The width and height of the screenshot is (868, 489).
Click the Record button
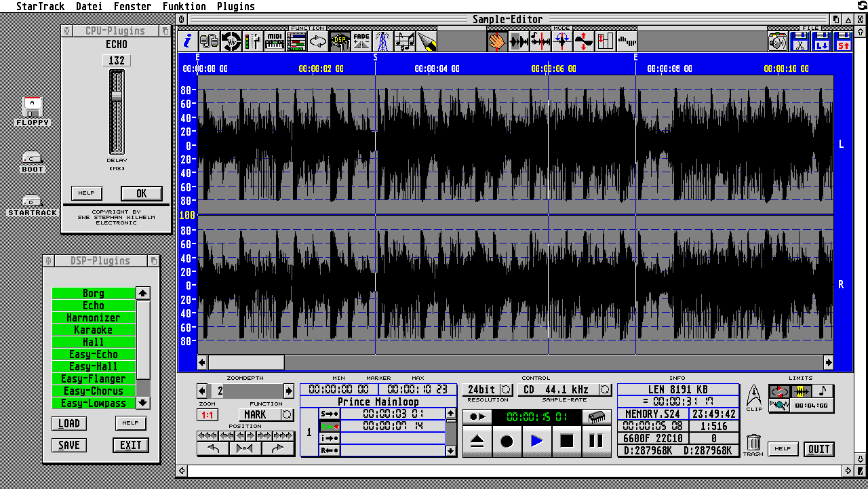(507, 442)
